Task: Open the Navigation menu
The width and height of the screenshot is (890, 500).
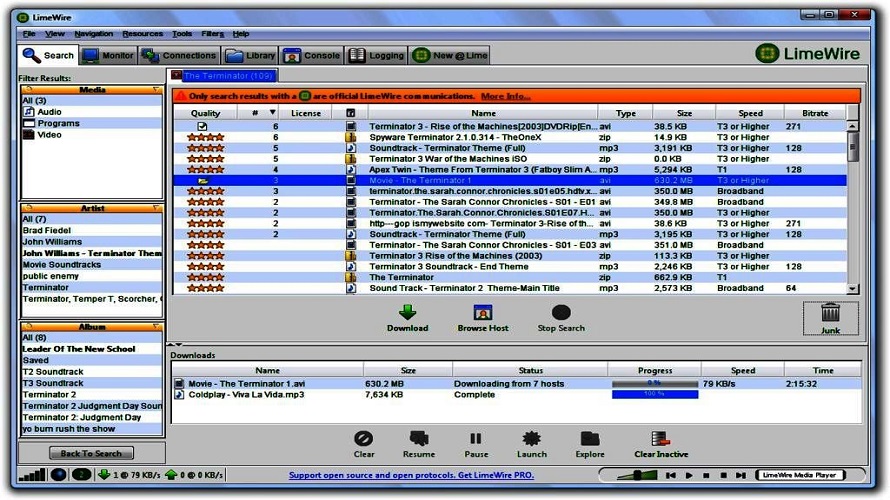Action: [x=94, y=34]
